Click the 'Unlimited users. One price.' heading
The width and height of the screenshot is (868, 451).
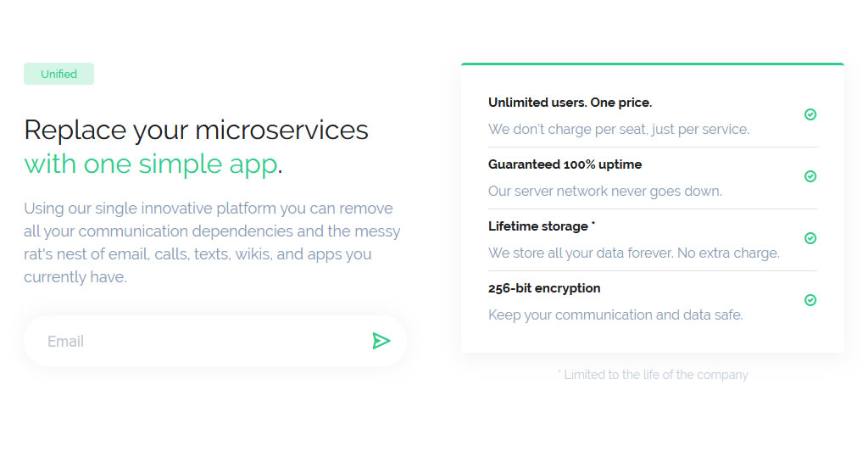570,103
